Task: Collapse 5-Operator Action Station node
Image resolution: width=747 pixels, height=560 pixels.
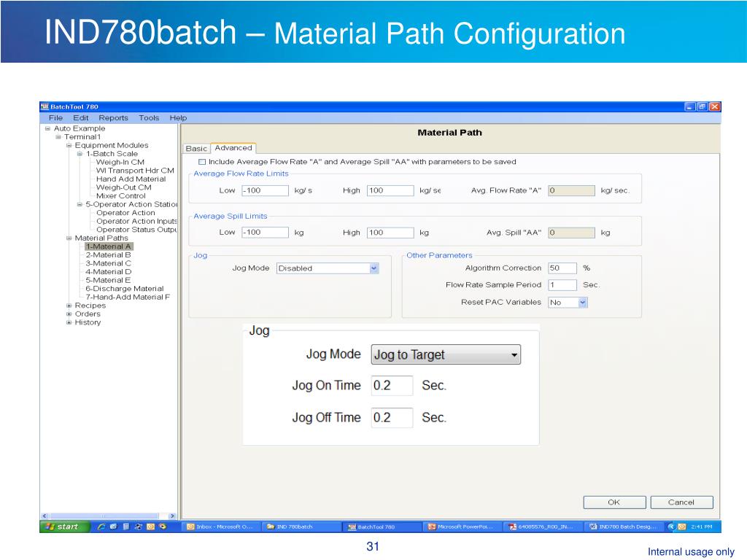Action: pos(80,204)
